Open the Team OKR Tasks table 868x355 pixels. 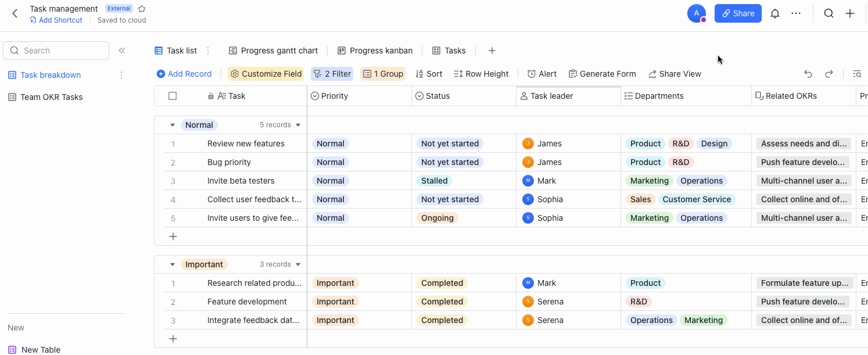[51, 96]
